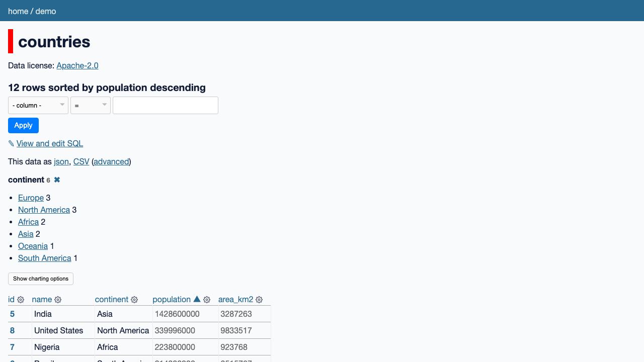Select the Nigeria name cell
Image resolution: width=644 pixels, height=362 pixels.
click(63, 347)
